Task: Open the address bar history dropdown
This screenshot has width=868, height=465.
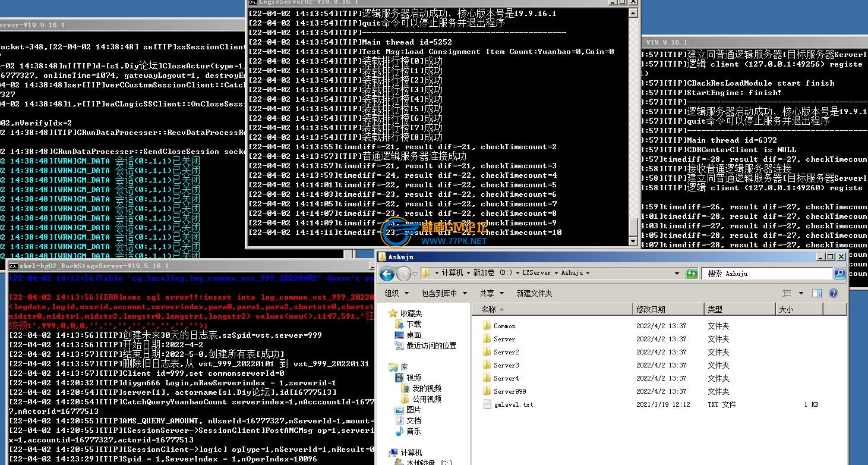Action: coord(677,274)
